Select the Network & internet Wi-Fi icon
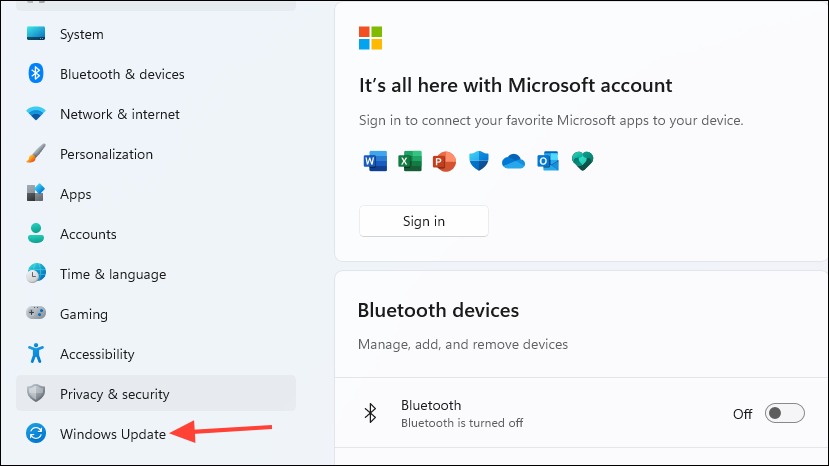The width and height of the screenshot is (829, 466). pyautogui.click(x=36, y=113)
